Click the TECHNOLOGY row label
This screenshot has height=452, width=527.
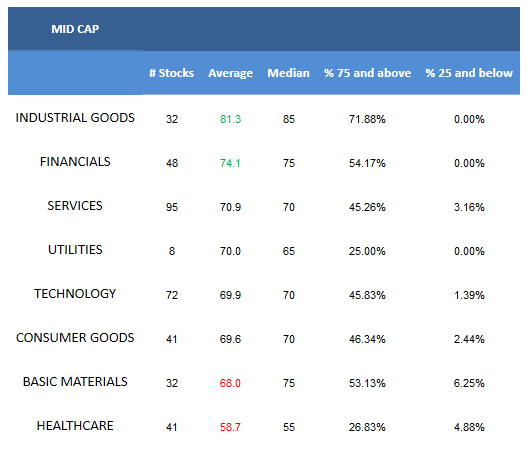tap(75, 294)
